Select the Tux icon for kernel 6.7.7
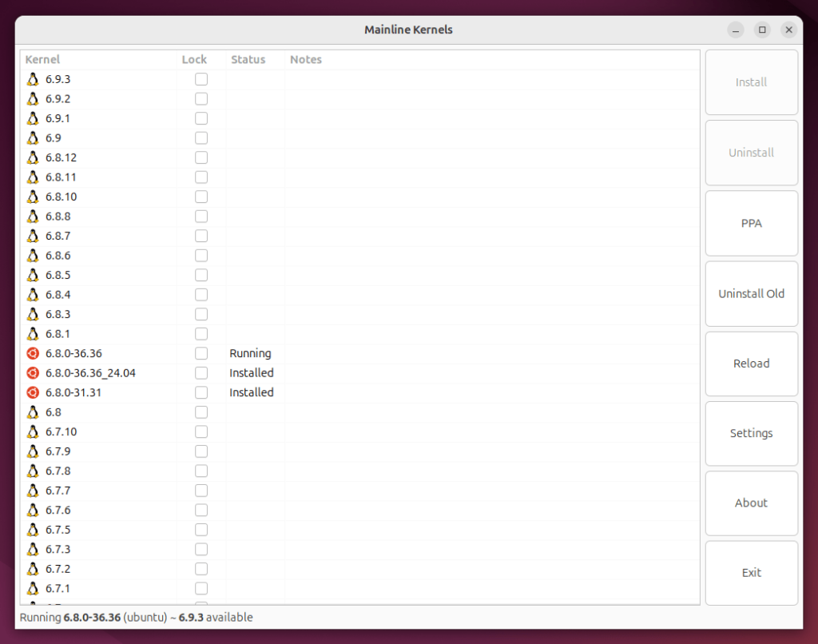This screenshot has height=644, width=818. click(33, 491)
